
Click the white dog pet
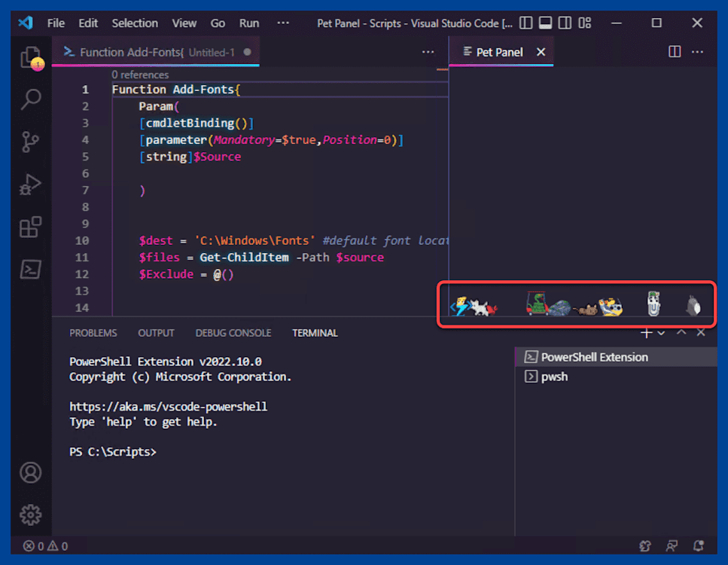(x=480, y=307)
